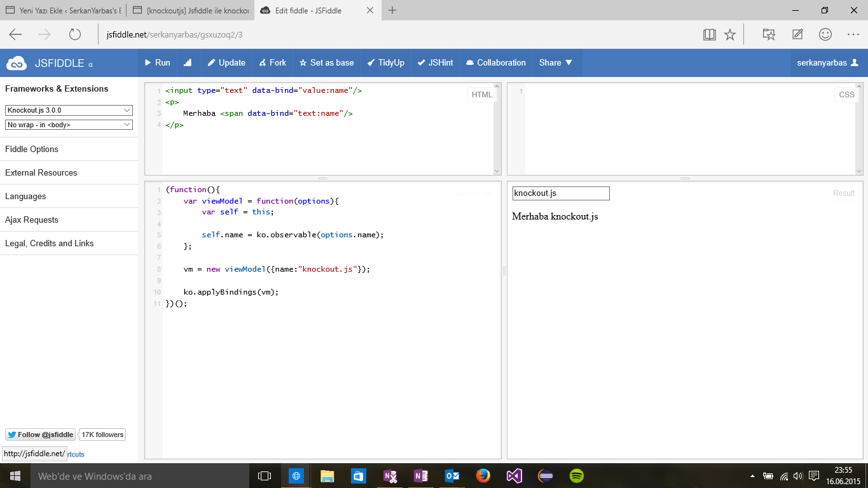
Task: Open the serkanyarbas user menu
Action: pos(828,62)
